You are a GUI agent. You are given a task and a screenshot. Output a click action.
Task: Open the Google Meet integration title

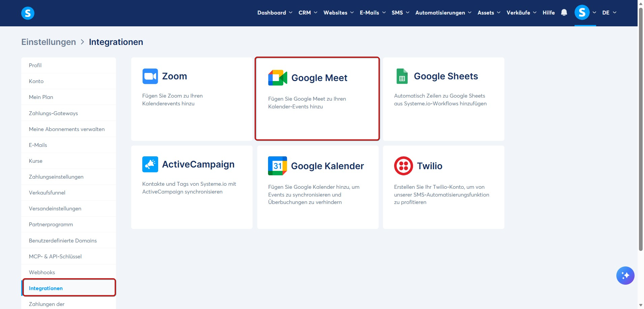point(319,78)
